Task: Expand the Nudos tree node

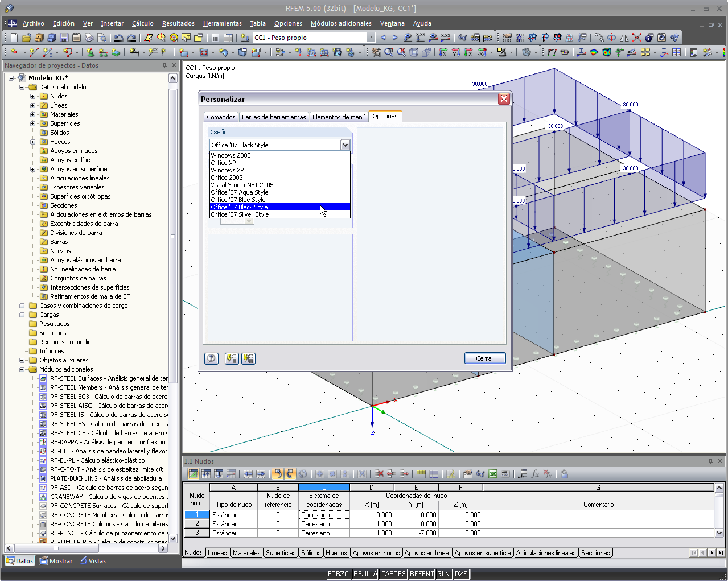Action: click(x=32, y=96)
